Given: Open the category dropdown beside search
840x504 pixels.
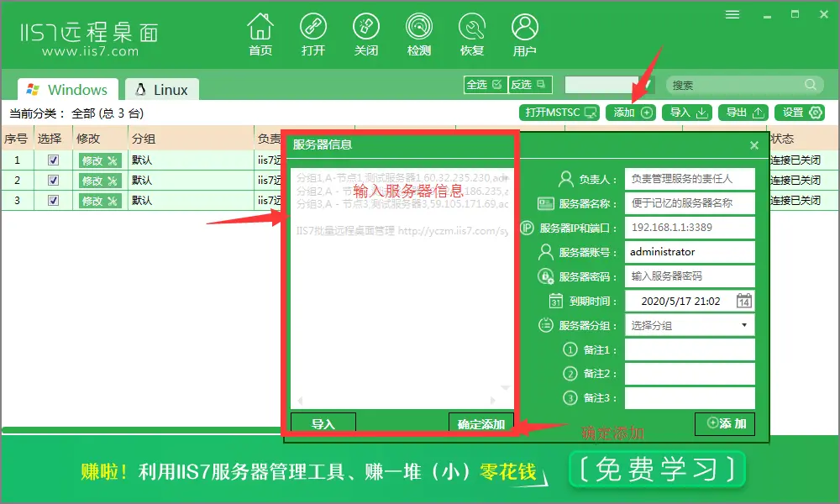Looking at the screenshot, I should click(610, 85).
